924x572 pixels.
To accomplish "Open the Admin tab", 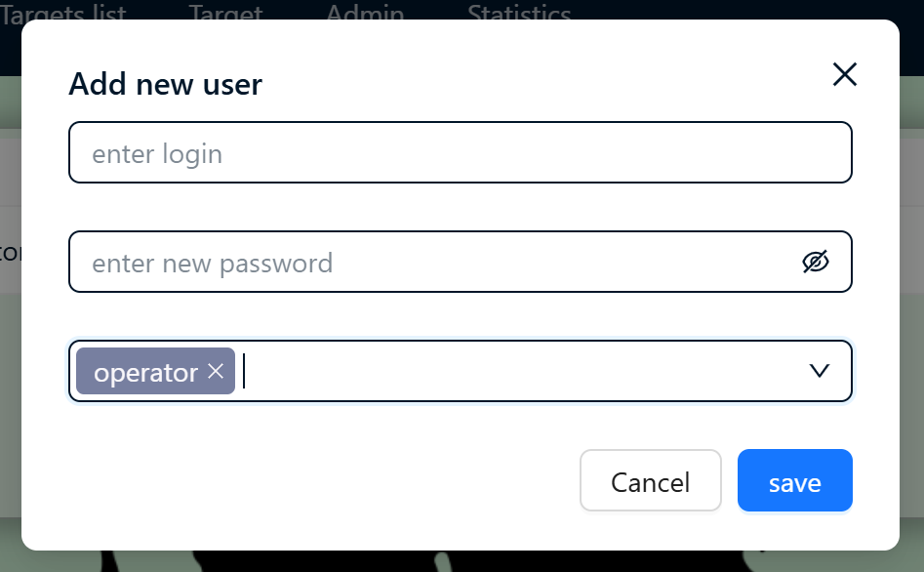I will pos(365,12).
